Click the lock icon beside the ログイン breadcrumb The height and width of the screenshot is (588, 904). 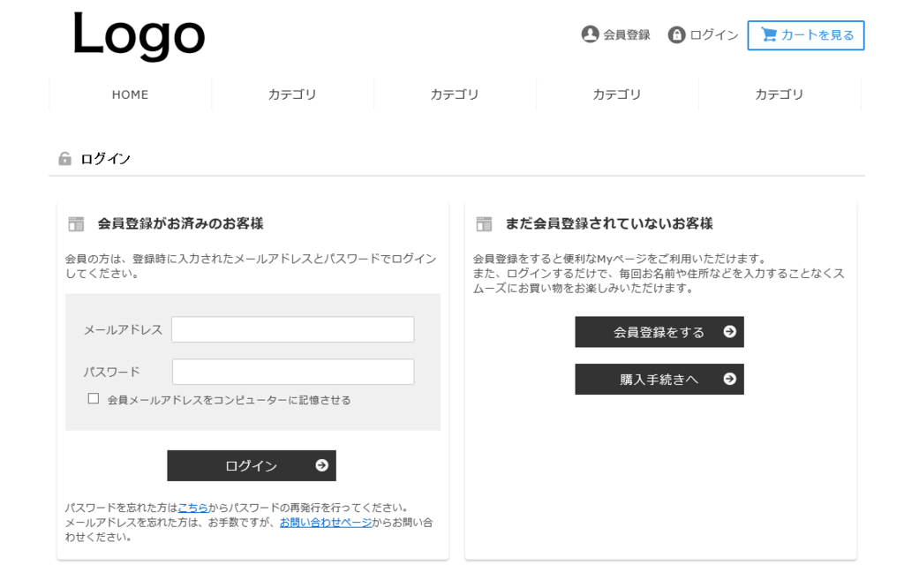tap(66, 158)
